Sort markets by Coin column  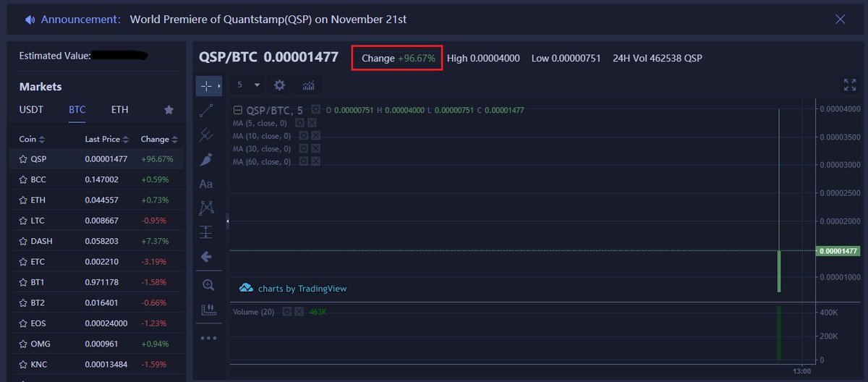click(32, 139)
